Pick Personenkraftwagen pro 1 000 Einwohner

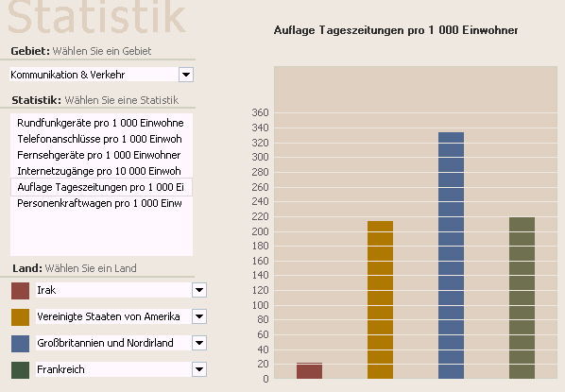pos(101,203)
